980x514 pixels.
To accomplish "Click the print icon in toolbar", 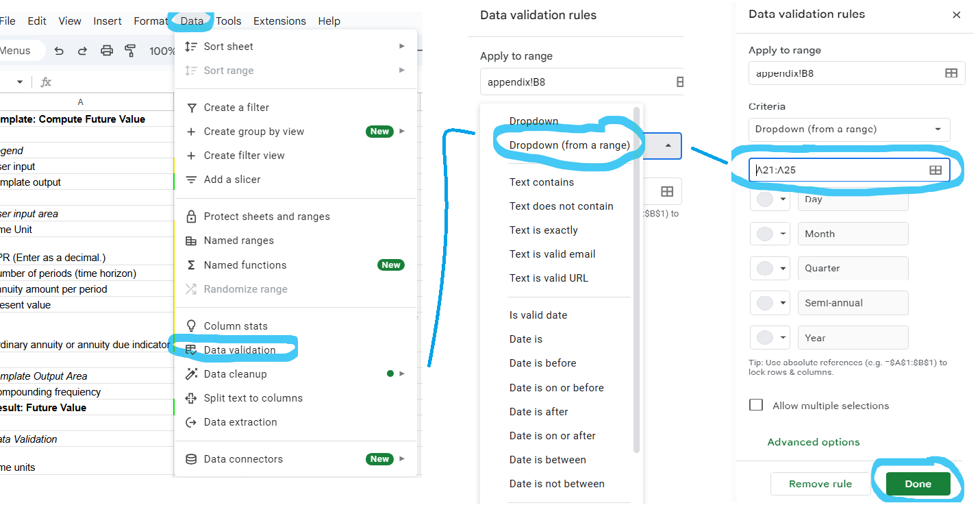I will 106,51.
